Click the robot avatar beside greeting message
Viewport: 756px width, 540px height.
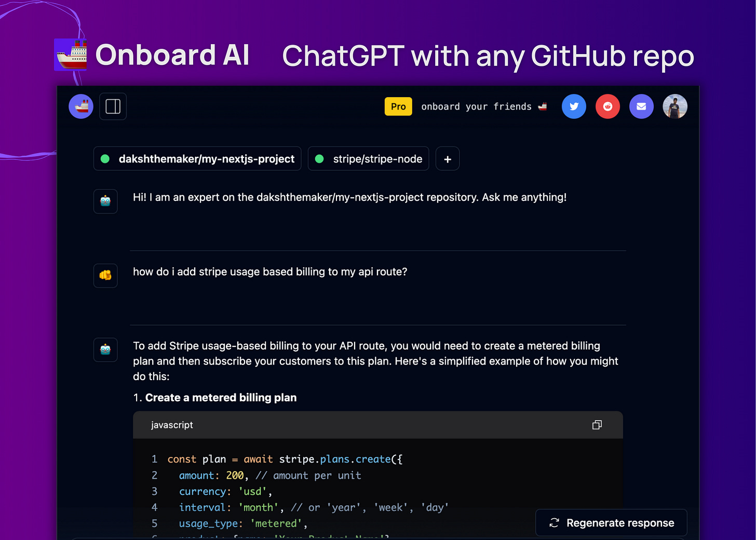(105, 201)
